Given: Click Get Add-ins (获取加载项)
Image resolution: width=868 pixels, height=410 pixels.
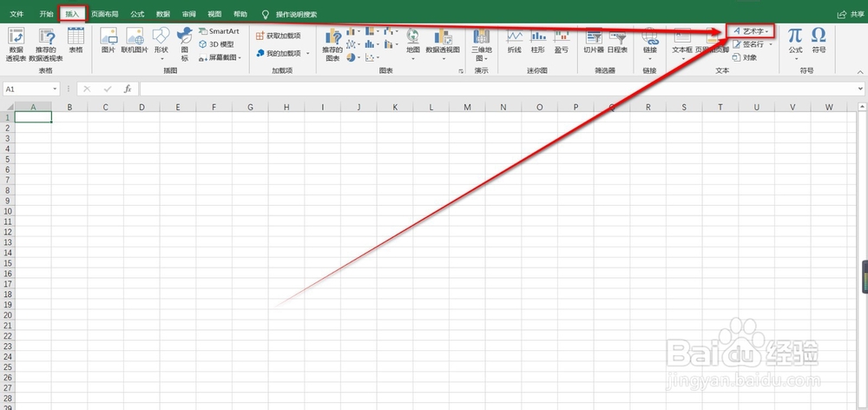Looking at the screenshot, I should tap(279, 36).
